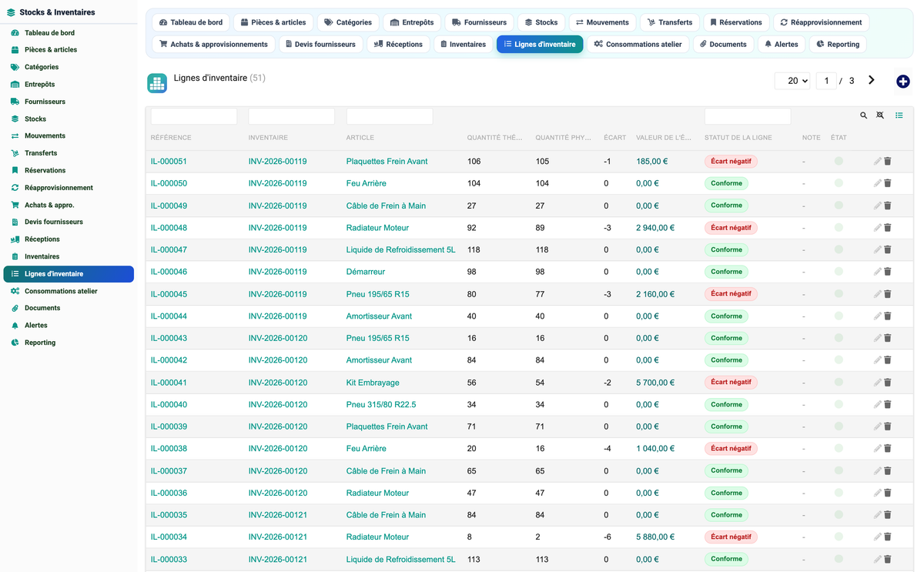Delete line IL-000041 trash icon
924x572 pixels.
click(888, 383)
